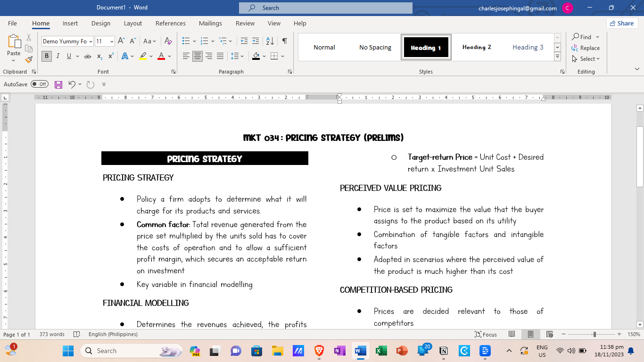Increase paragraph indent
This screenshot has height=362, width=644.
tap(256, 41)
